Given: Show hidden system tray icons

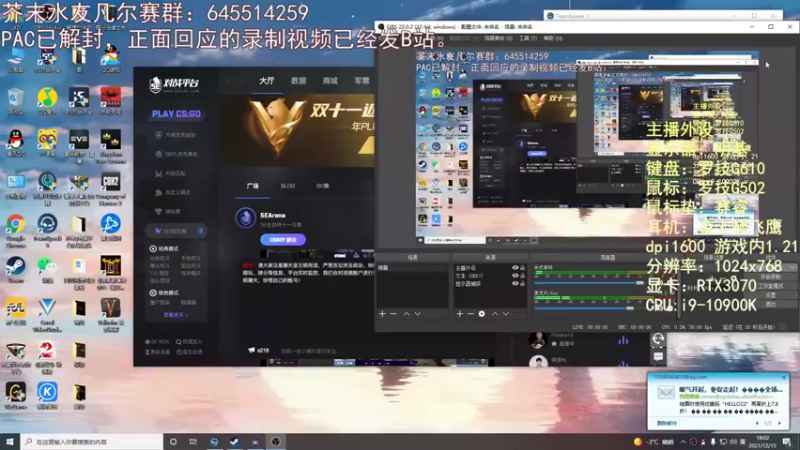Looking at the screenshot, I should point(683,442).
